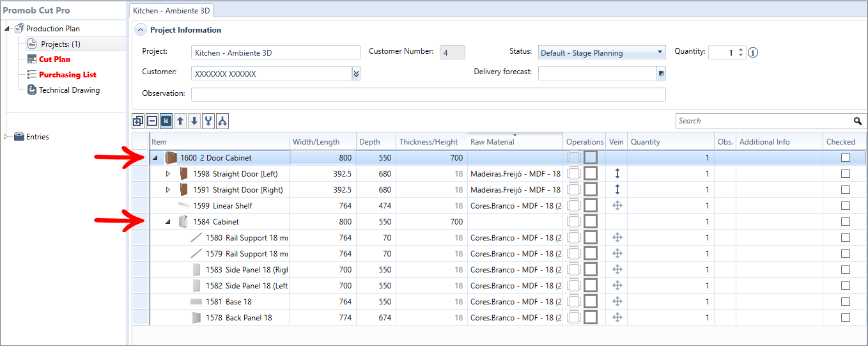Check the Linear Shelf Checked box

coord(846,205)
